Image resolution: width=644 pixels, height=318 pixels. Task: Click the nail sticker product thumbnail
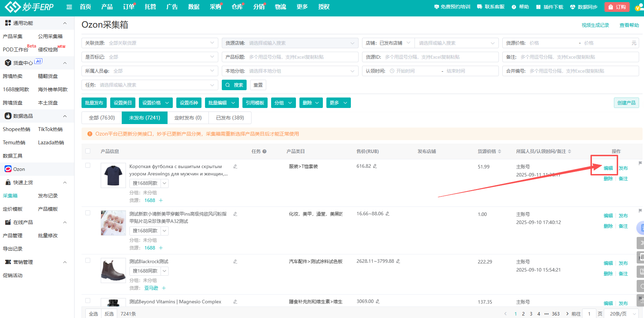(113, 223)
